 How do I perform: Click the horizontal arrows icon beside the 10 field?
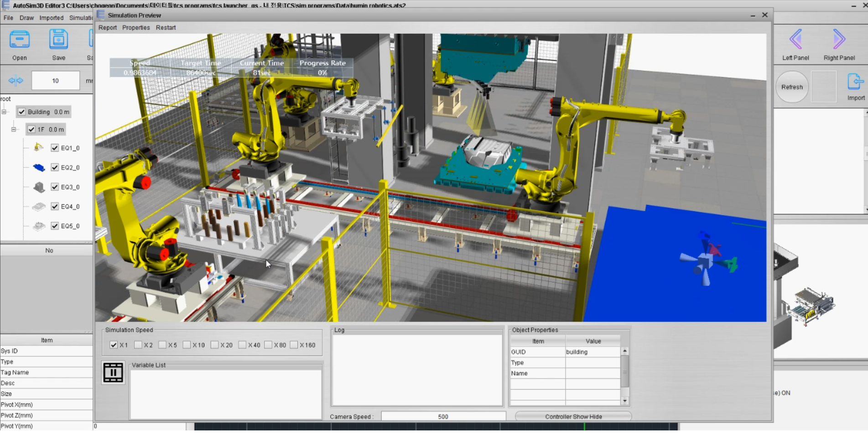coord(16,81)
